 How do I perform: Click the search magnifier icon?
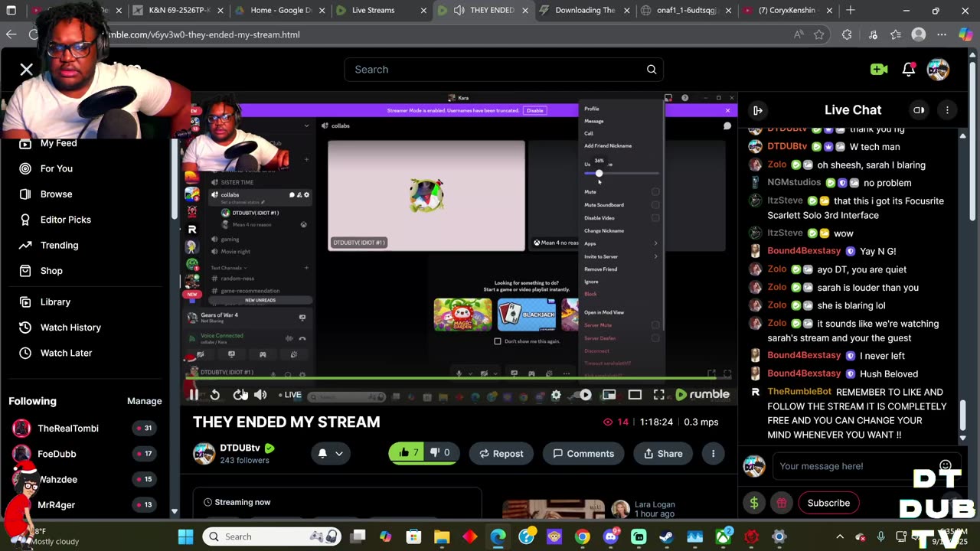click(652, 70)
